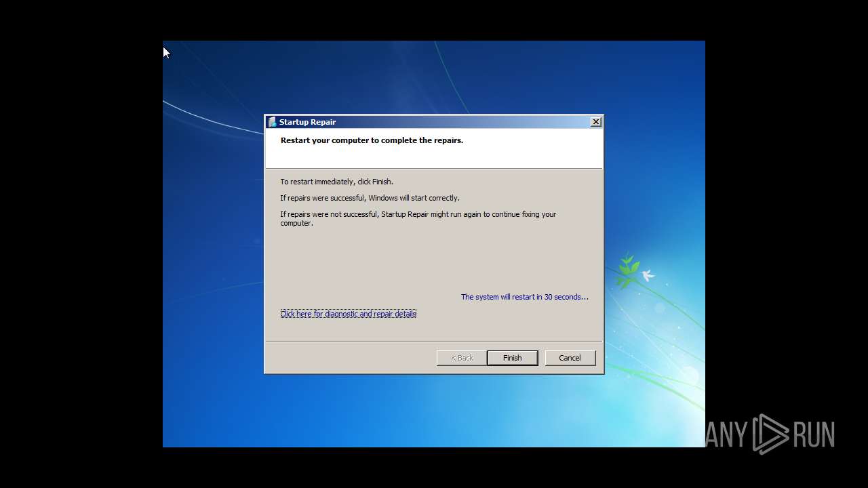Click 'If repairs were not successful' paragraph
Image resolution: width=868 pixels, height=488 pixels.
tap(418, 218)
